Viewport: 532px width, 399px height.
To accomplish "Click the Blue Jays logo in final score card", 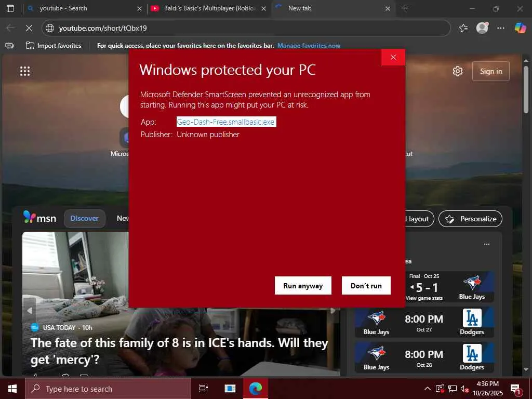I will coord(472,283).
